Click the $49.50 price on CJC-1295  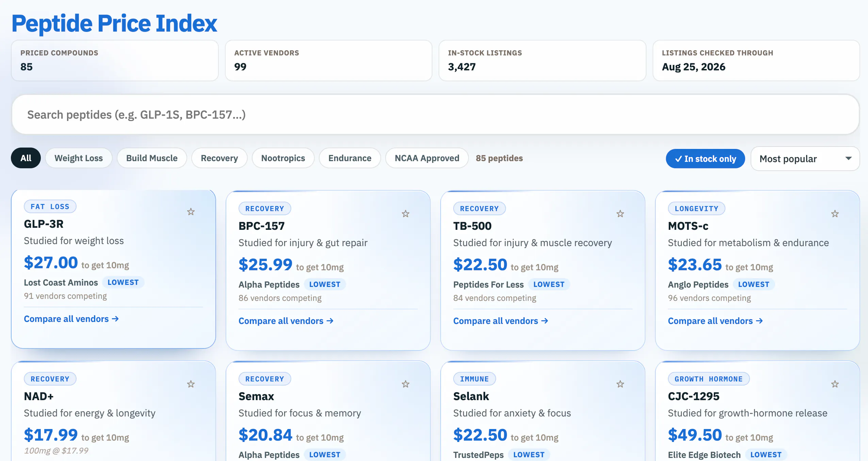695,435
